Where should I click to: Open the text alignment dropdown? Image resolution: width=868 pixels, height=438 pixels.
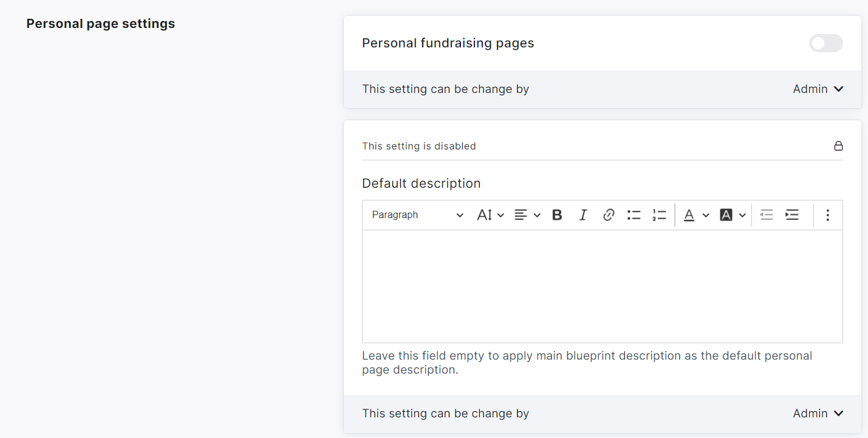pos(527,215)
